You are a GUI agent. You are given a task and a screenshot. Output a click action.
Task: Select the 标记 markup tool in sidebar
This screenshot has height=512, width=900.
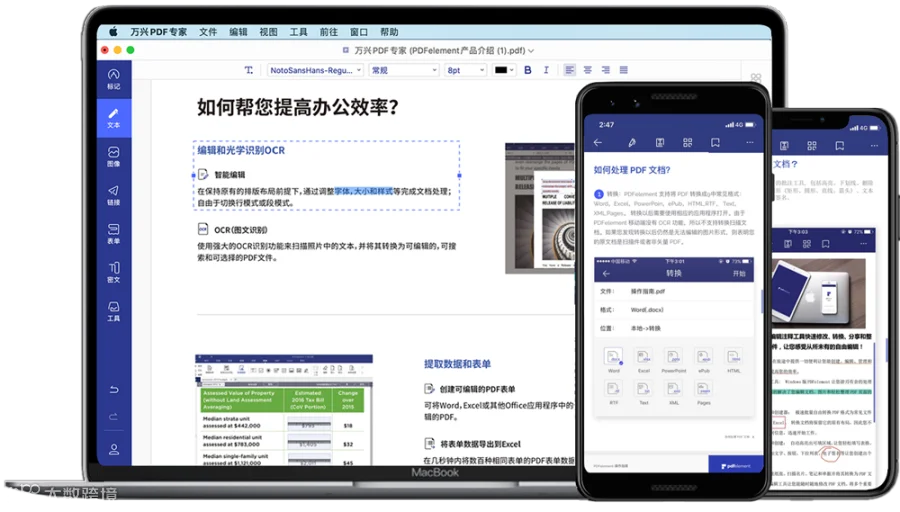(114, 79)
